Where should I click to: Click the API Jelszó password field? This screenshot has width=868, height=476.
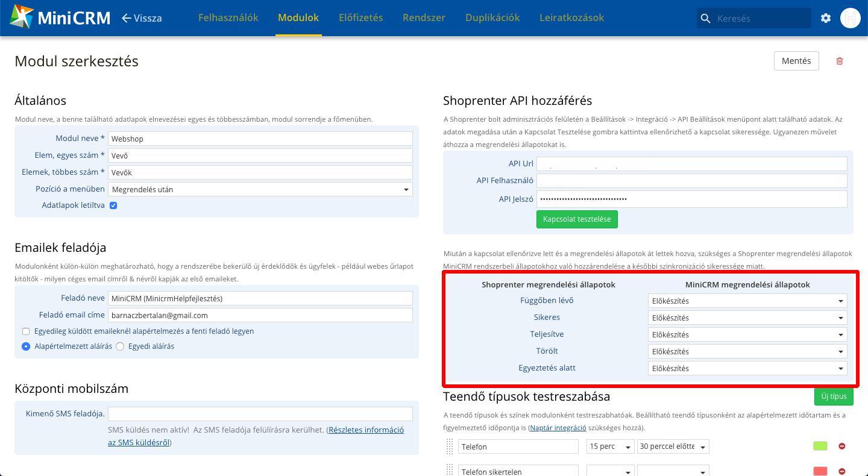692,199
